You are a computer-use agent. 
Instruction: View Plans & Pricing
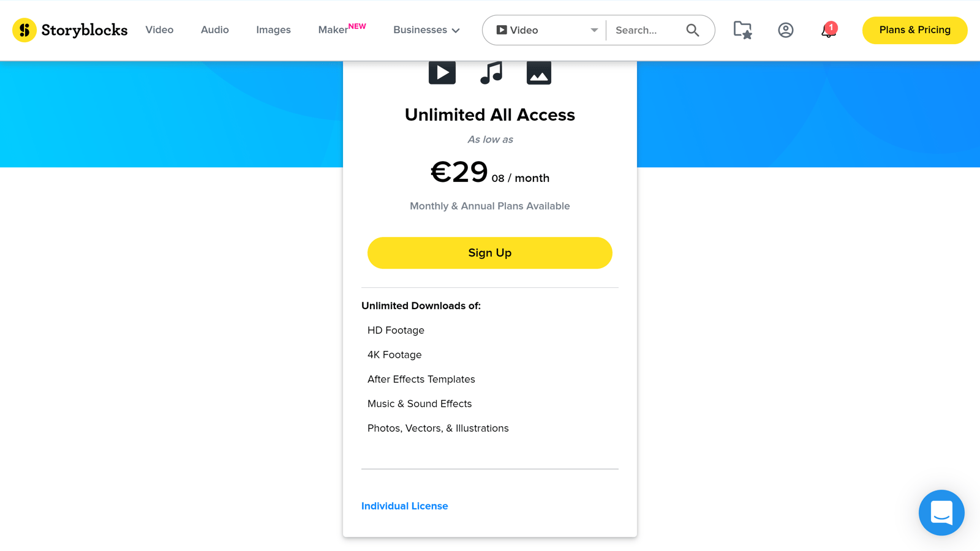click(914, 29)
